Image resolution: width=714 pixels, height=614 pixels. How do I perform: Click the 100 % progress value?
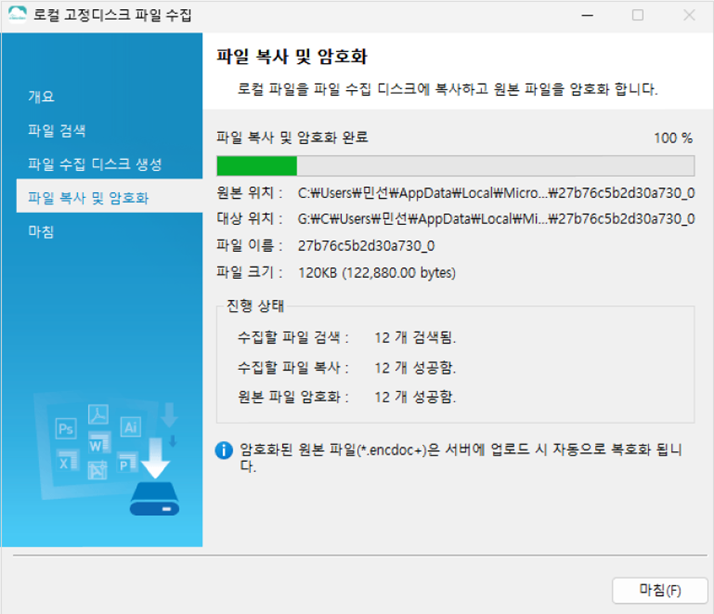click(673, 138)
